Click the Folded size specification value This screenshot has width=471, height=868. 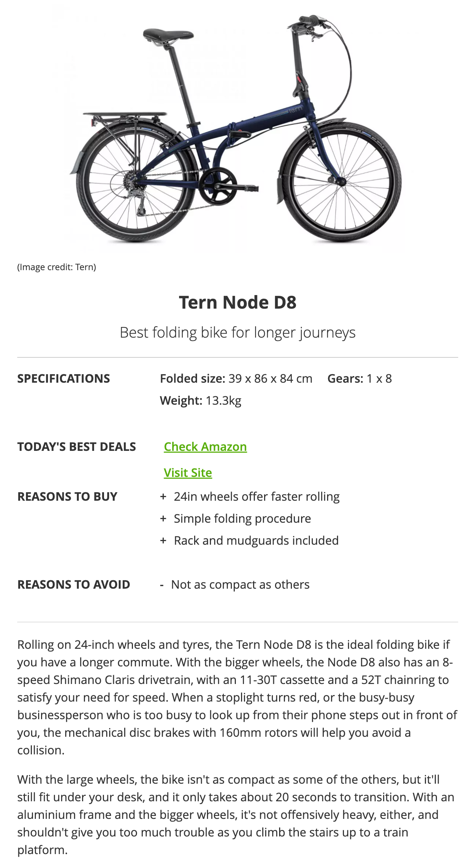[236, 378]
